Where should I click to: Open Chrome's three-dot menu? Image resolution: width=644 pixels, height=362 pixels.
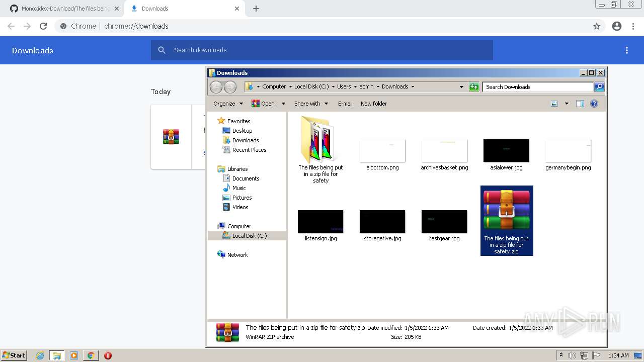click(633, 26)
